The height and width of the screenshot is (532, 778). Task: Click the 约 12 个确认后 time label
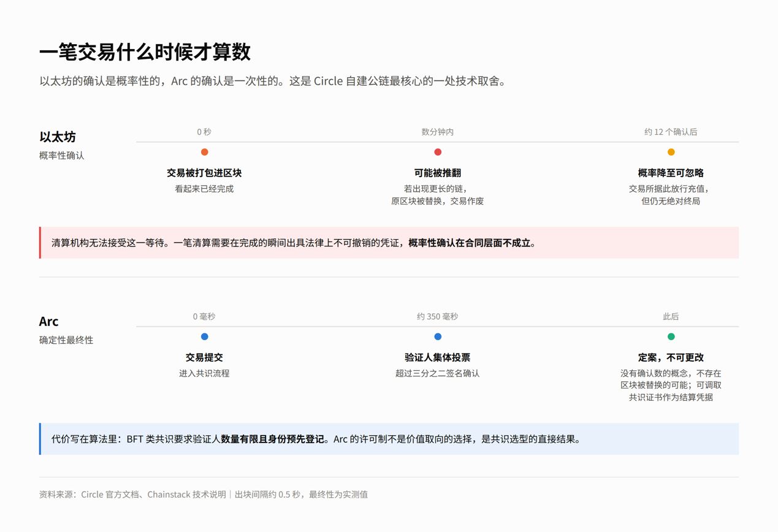pyautogui.click(x=671, y=132)
